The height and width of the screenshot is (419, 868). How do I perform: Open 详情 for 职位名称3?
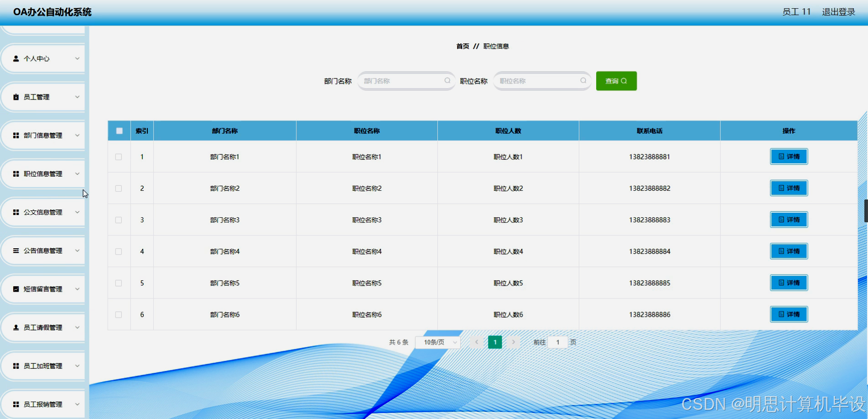pos(788,220)
